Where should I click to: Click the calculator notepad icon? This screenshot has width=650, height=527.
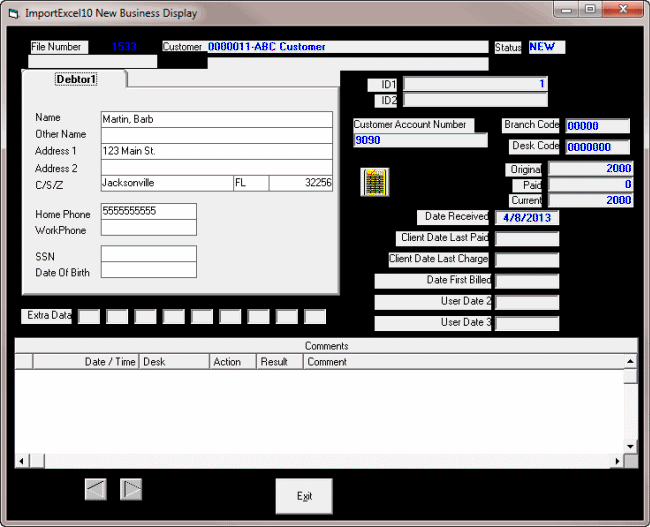(374, 182)
